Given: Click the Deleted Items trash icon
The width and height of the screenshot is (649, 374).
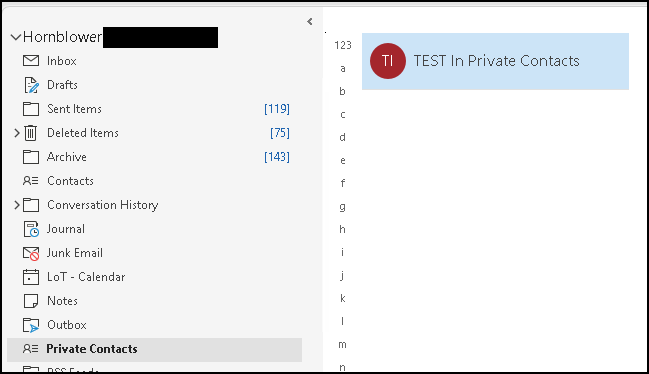Looking at the screenshot, I should tap(31, 133).
